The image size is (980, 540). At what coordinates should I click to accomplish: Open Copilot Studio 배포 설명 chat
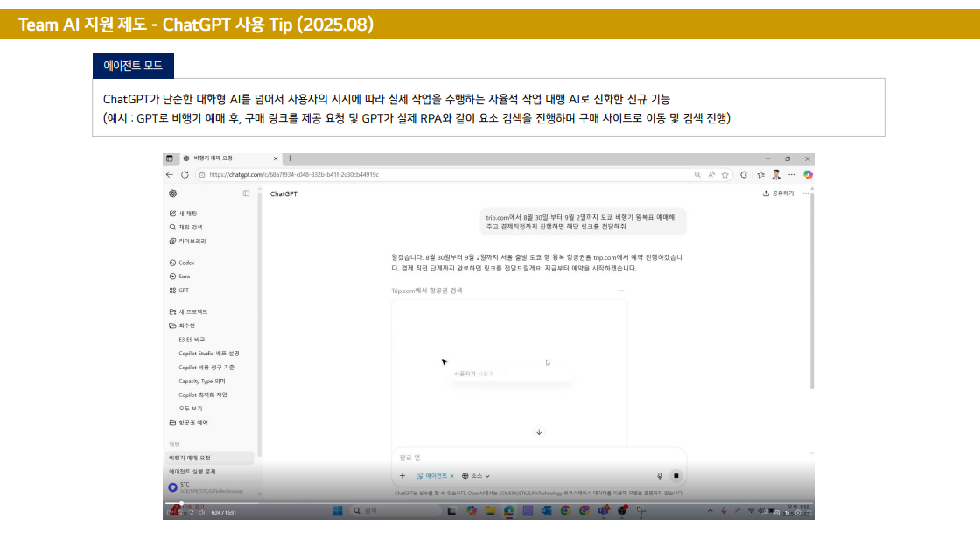(209, 354)
